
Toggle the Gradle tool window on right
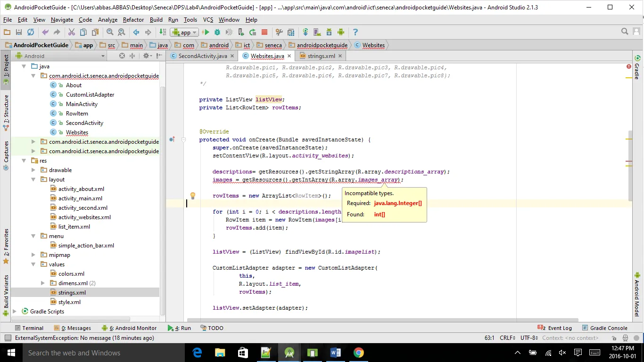(x=636, y=71)
